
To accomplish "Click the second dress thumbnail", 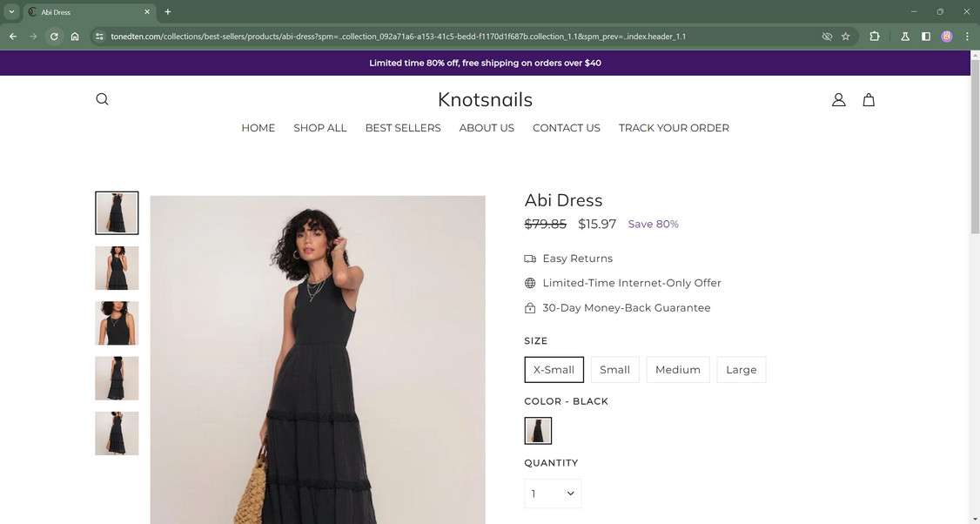I will 117,268.
